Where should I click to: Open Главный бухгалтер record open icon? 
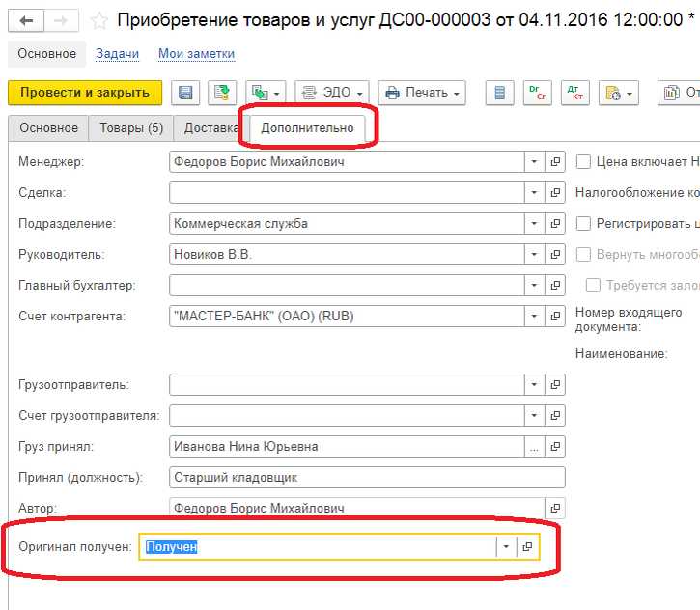pos(555,285)
